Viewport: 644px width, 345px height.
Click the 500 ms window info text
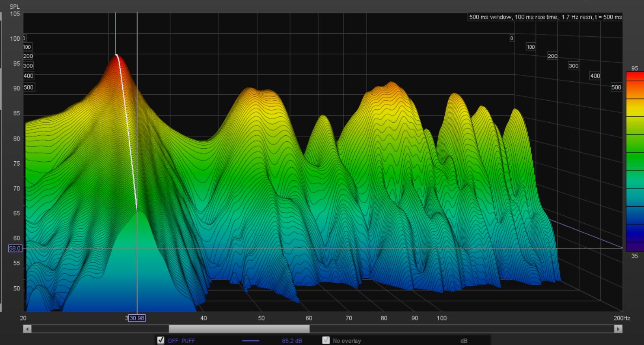click(x=545, y=17)
